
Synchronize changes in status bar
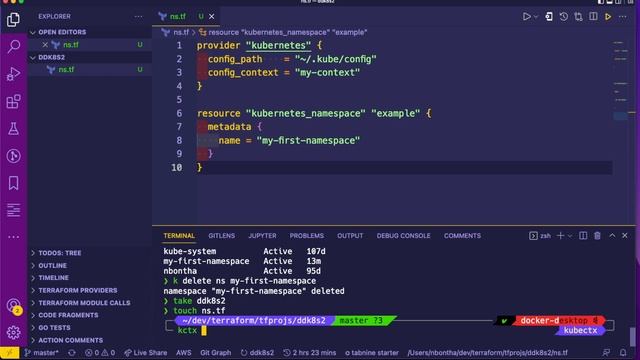[x=72, y=353]
